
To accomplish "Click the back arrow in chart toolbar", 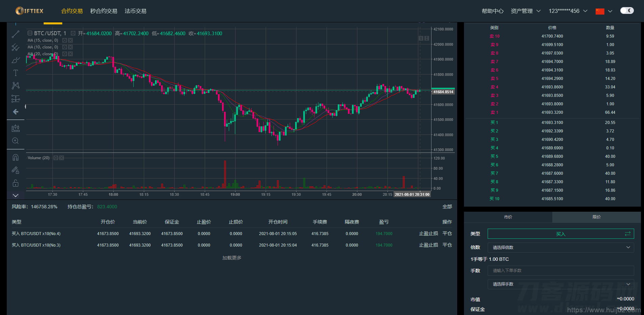I will pyautogui.click(x=16, y=112).
